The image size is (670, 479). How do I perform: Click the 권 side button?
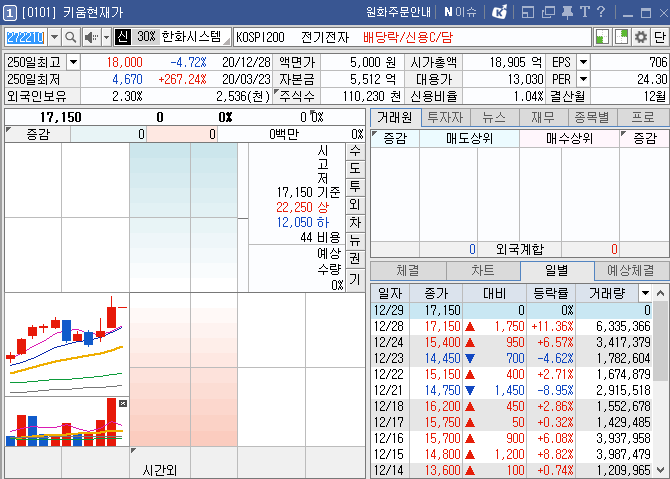[355, 258]
